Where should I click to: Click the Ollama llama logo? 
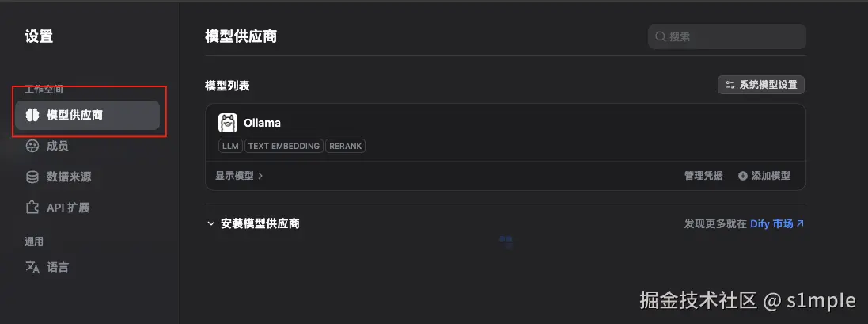pos(228,123)
